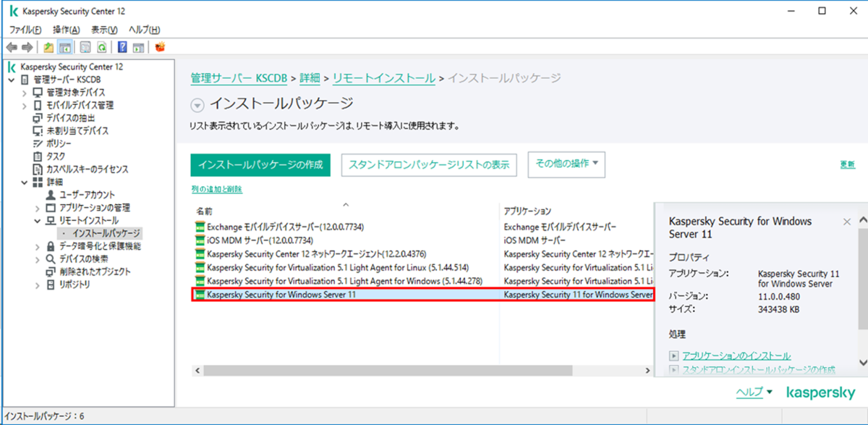Click the 詳細 breadcrumb link
The height and width of the screenshot is (425, 868).
click(310, 77)
